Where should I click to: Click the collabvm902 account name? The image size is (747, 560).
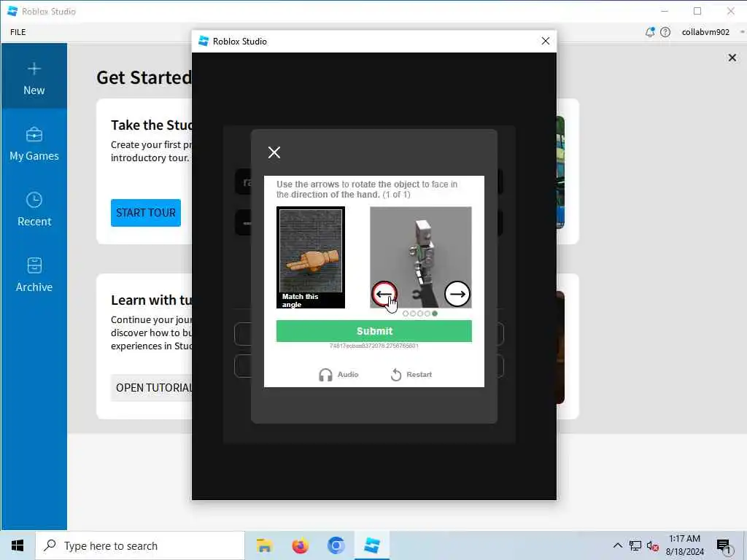705,32
